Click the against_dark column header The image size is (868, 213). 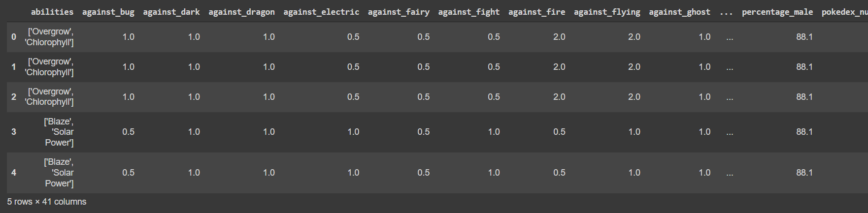[171, 12]
